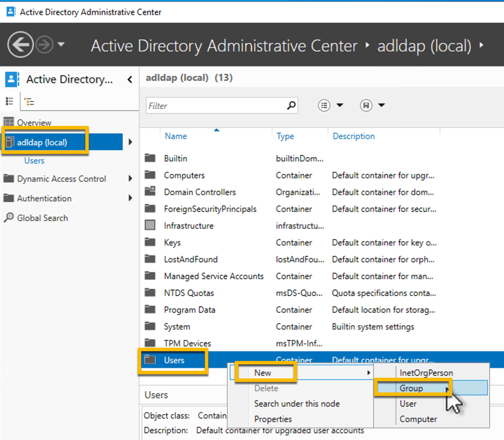Click the Users folder icon in list

(x=150, y=360)
